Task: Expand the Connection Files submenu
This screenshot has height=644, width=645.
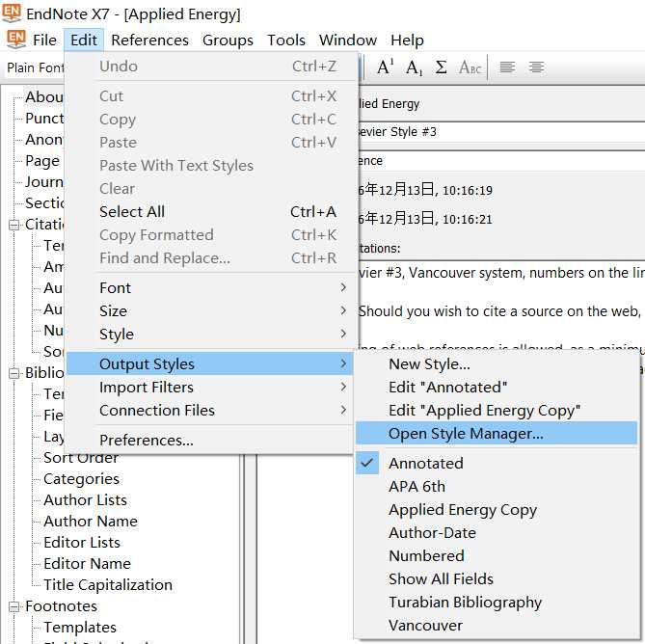Action: [210, 410]
